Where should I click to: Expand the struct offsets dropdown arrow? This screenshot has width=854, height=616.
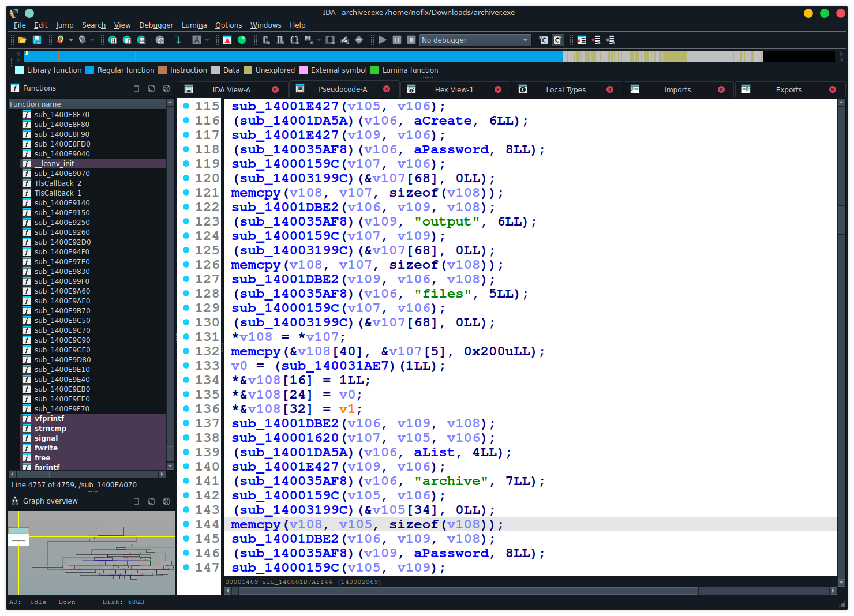tap(319, 40)
